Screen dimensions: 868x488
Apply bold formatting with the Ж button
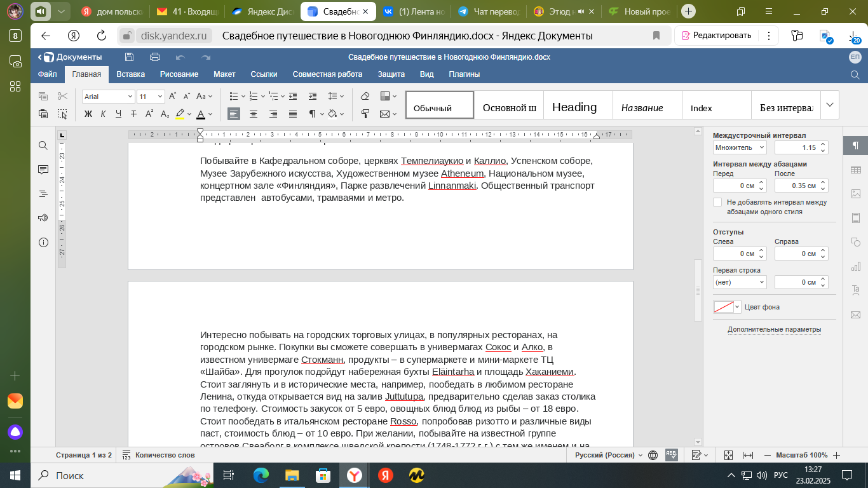[x=88, y=114]
